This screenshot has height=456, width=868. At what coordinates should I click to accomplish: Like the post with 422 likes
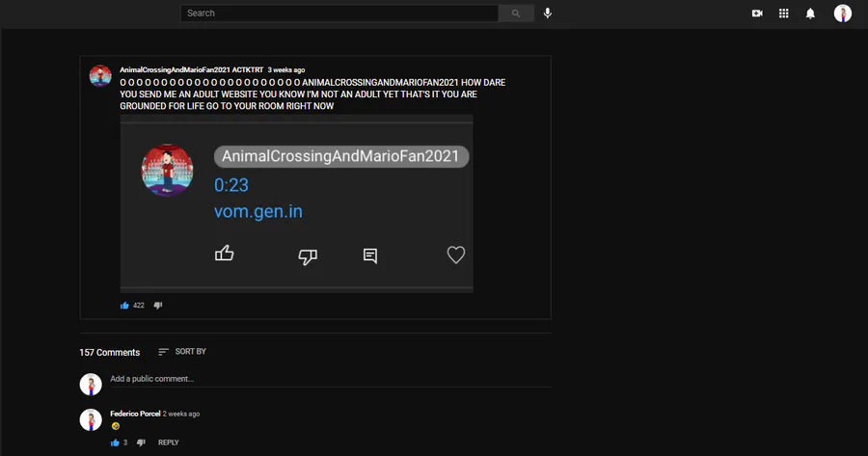[x=124, y=306]
